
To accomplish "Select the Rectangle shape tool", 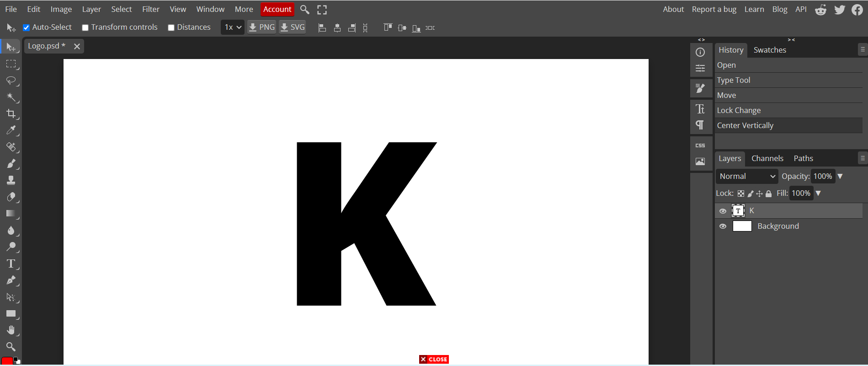I will (11, 314).
